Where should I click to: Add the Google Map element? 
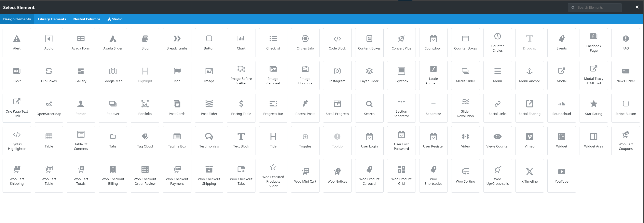pyautogui.click(x=113, y=75)
